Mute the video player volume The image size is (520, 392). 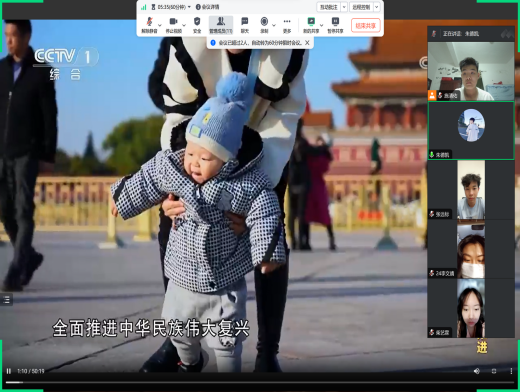click(x=477, y=371)
